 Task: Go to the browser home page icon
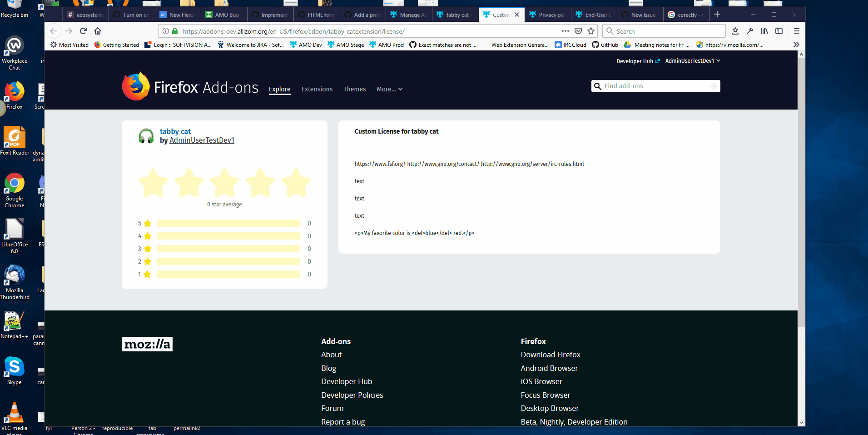(98, 31)
